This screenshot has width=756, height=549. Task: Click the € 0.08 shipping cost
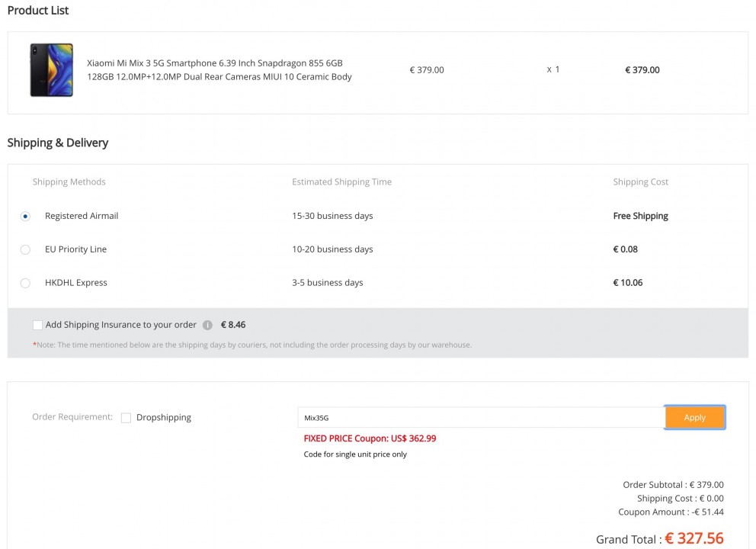click(x=626, y=249)
